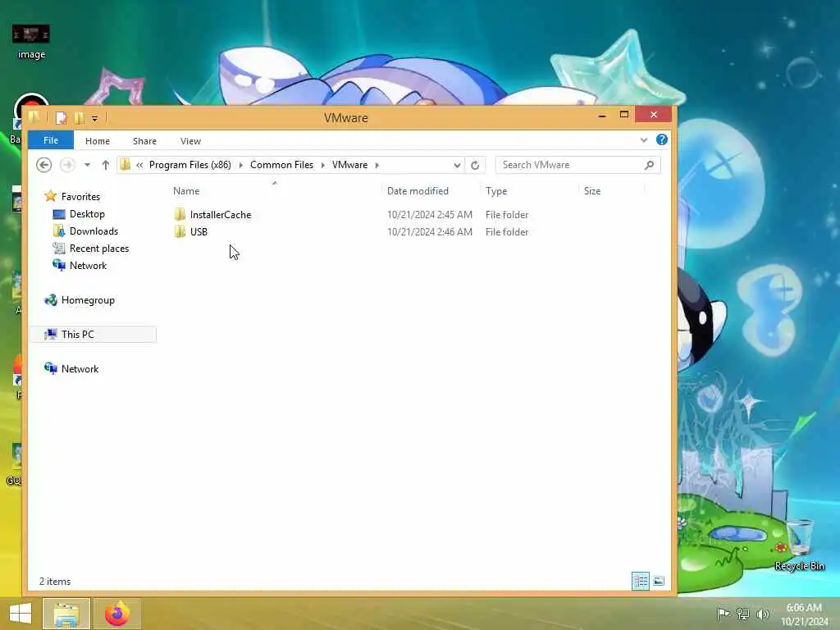Minimize the VMware Explorer window
The image size is (840, 630).
point(602,115)
